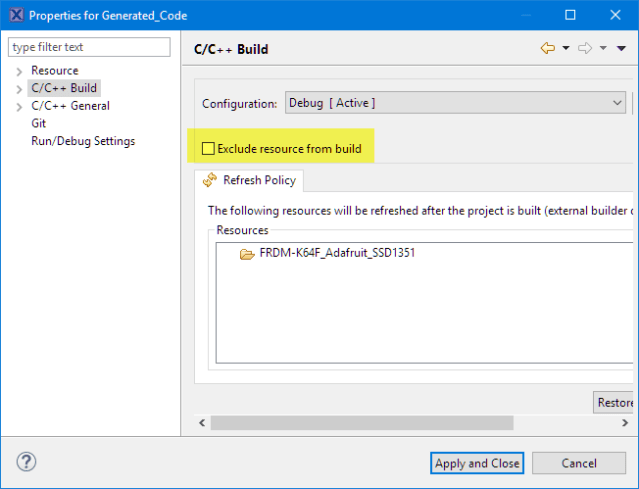The height and width of the screenshot is (489, 639).
Task: Click the forward navigation arrow icon
Action: [x=586, y=48]
